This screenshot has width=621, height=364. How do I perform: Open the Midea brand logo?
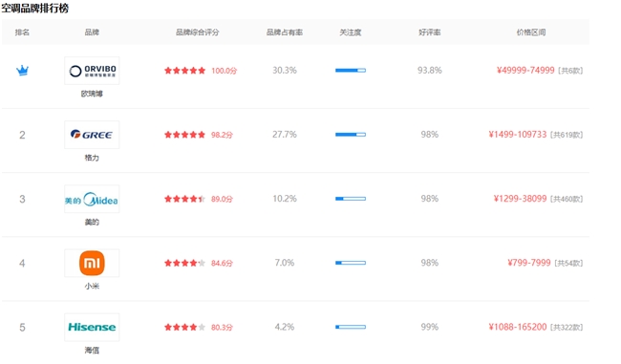click(x=92, y=199)
